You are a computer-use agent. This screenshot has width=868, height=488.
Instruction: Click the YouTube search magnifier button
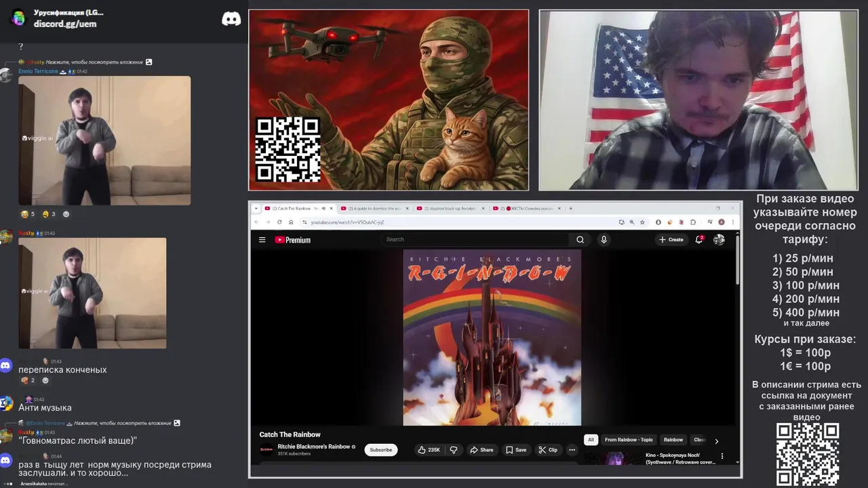(580, 239)
